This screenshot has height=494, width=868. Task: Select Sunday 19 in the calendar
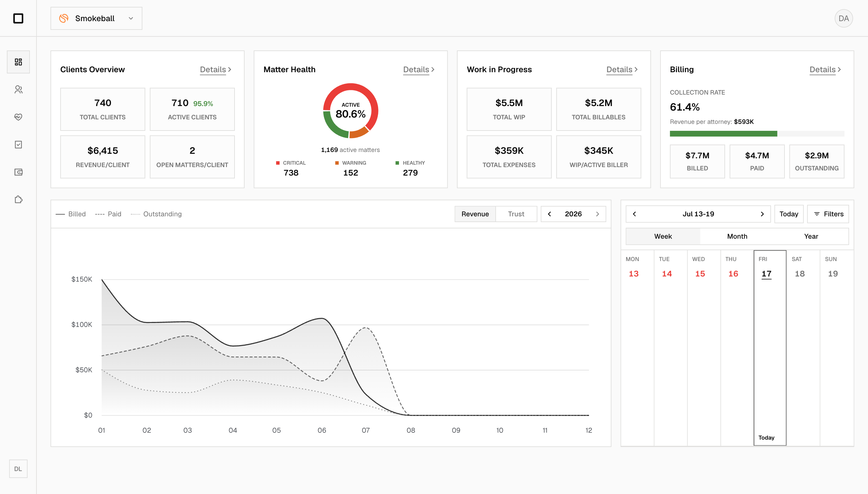[837, 348]
